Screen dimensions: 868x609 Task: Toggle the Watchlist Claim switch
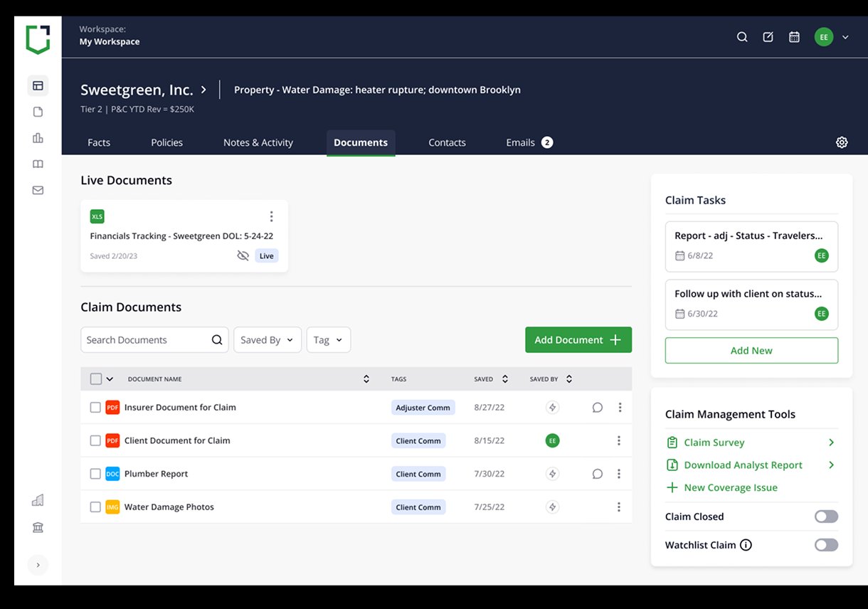[826, 545]
